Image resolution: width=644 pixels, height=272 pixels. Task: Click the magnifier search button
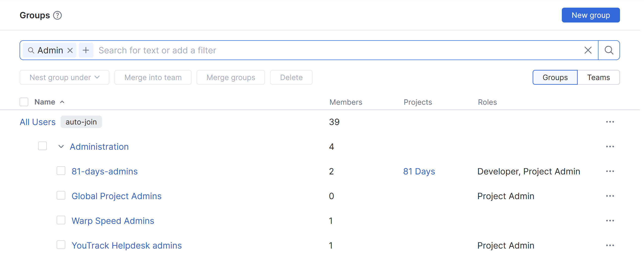[x=609, y=50]
